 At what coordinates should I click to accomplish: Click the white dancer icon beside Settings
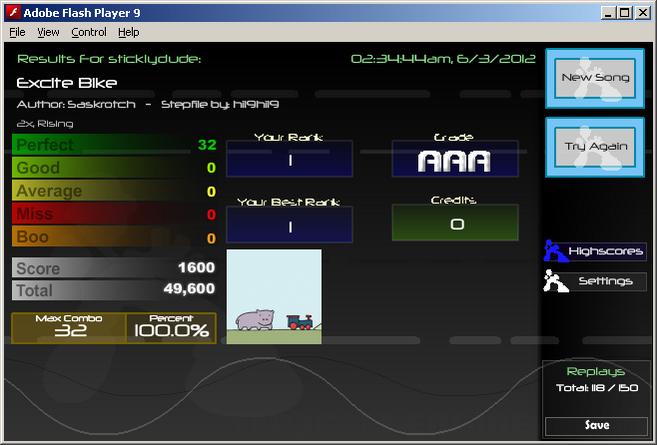coord(556,281)
